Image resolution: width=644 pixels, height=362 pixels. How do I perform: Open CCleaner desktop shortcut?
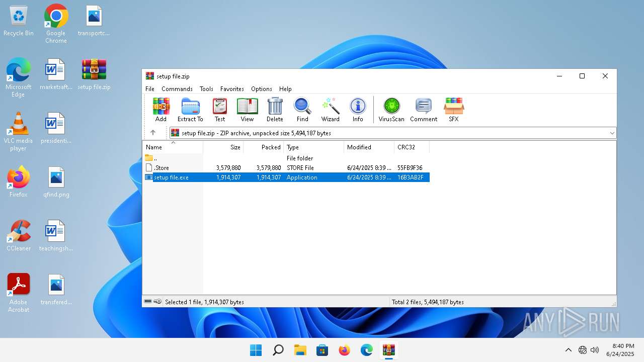click(19, 235)
